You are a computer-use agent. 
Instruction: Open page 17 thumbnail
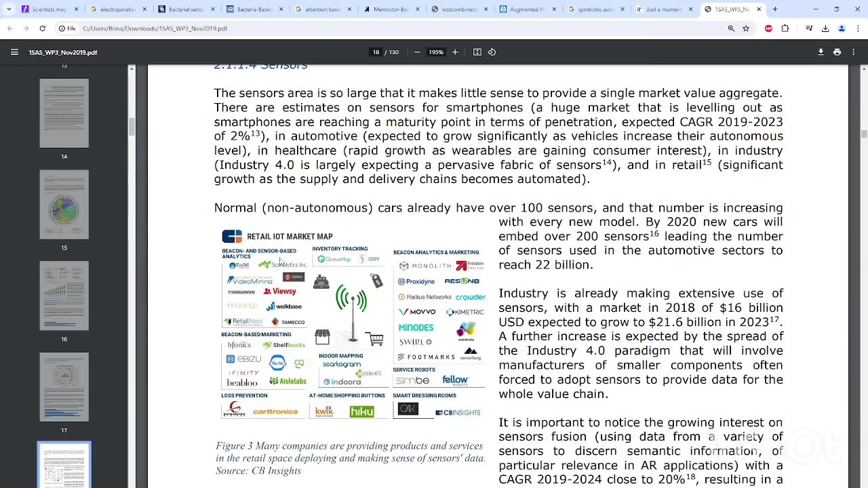coord(64,387)
